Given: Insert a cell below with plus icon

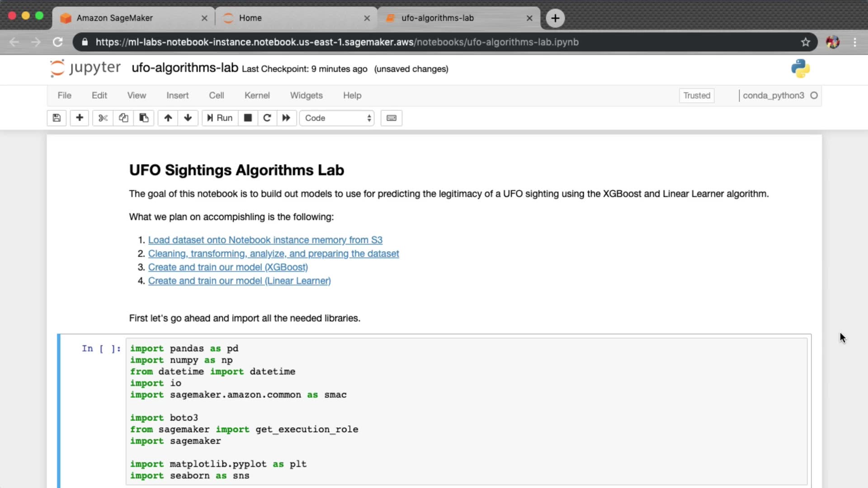Looking at the screenshot, I should [80, 118].
